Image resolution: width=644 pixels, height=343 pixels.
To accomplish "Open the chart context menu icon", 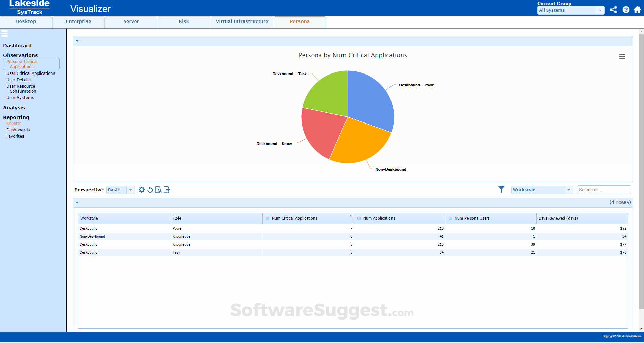I will (x=622, y=56).
